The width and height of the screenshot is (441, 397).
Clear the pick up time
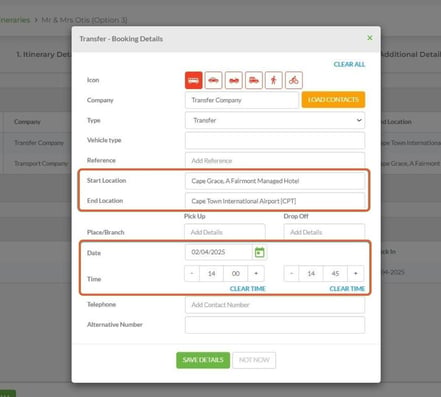[x=248, y=289]
